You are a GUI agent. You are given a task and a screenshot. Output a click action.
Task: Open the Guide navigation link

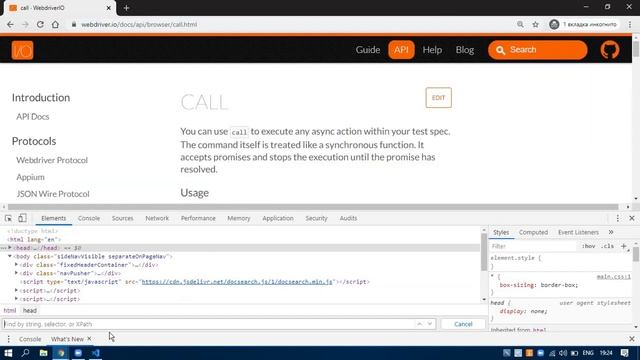click(368, 50)
